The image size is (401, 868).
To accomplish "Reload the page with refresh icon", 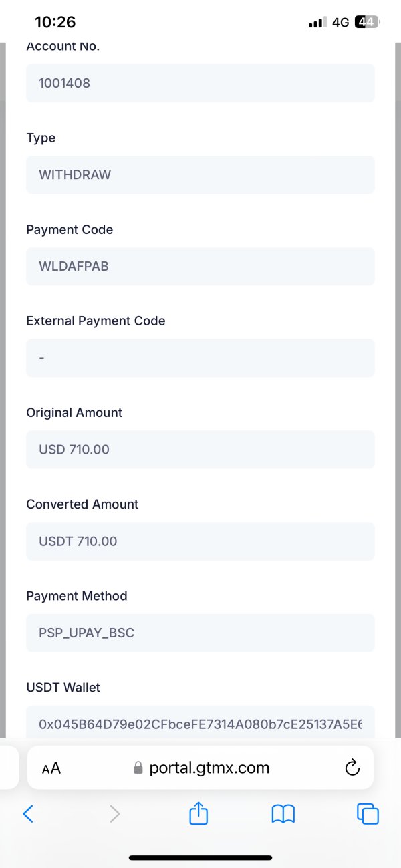I will (352, 768).
